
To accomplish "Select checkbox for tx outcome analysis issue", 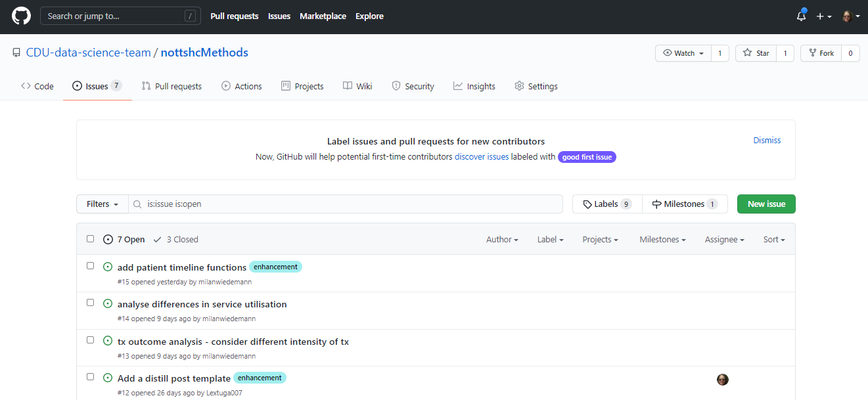I will click(x=91, y=340).
